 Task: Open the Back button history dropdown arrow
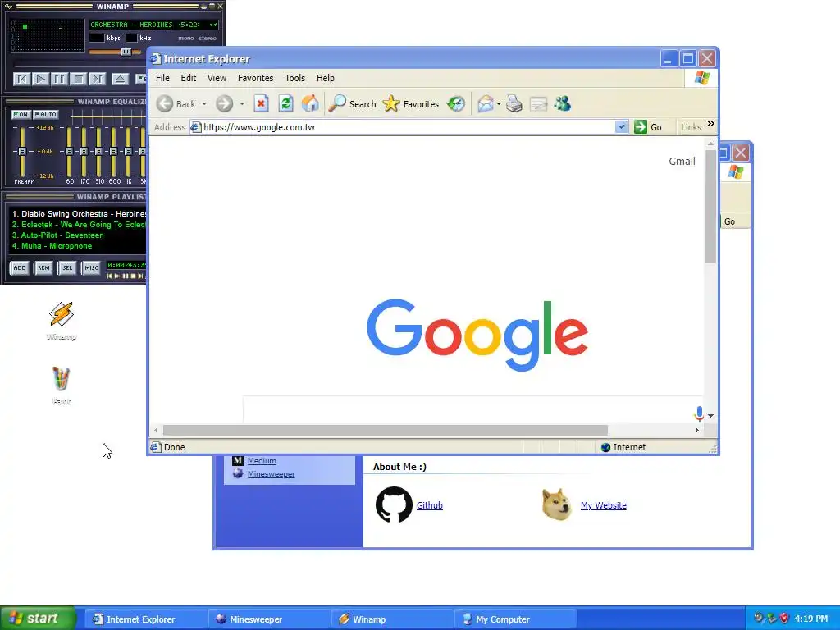click(x=204, y=103)
